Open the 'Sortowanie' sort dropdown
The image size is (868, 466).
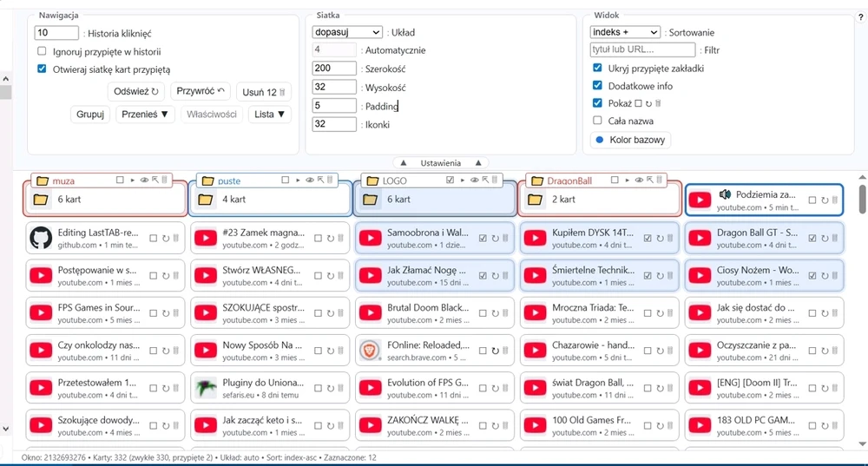click(x=625, y=32)
